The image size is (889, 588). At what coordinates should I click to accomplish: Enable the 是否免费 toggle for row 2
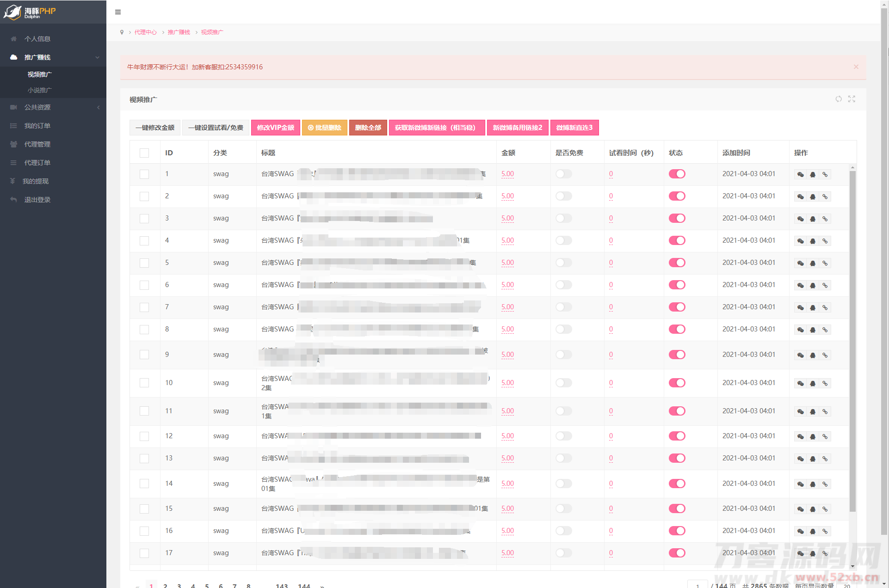[563, 196]
